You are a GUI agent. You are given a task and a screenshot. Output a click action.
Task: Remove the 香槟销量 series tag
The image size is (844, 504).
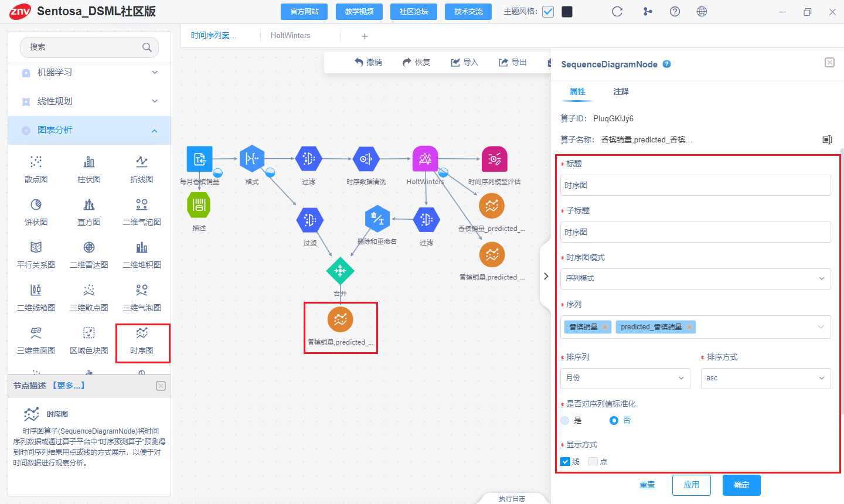point(605,327)
